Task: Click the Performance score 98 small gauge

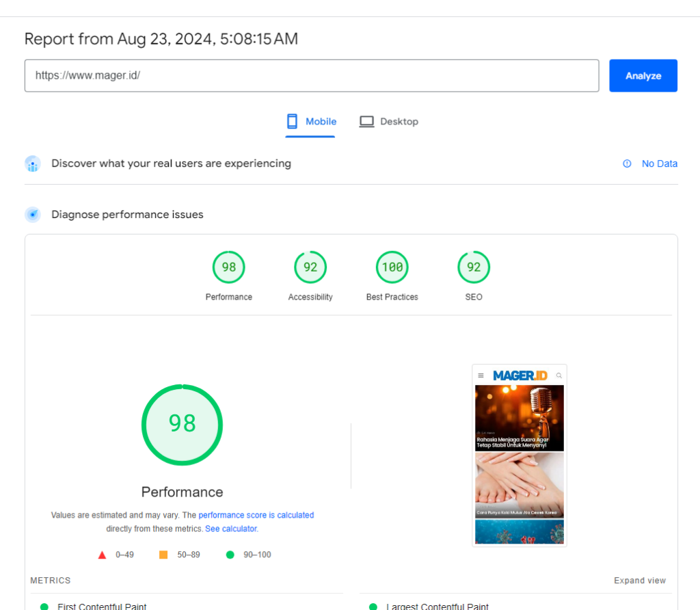Action: click(229, 267)
